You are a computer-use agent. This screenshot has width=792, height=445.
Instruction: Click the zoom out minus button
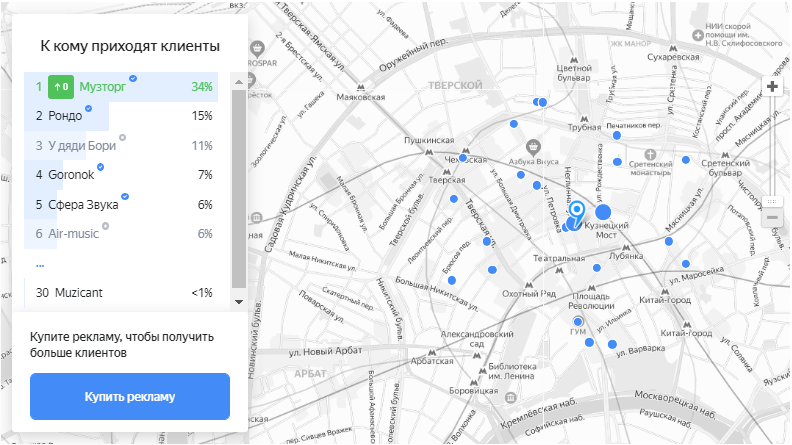pyautogui.click(x=772, y=218)
